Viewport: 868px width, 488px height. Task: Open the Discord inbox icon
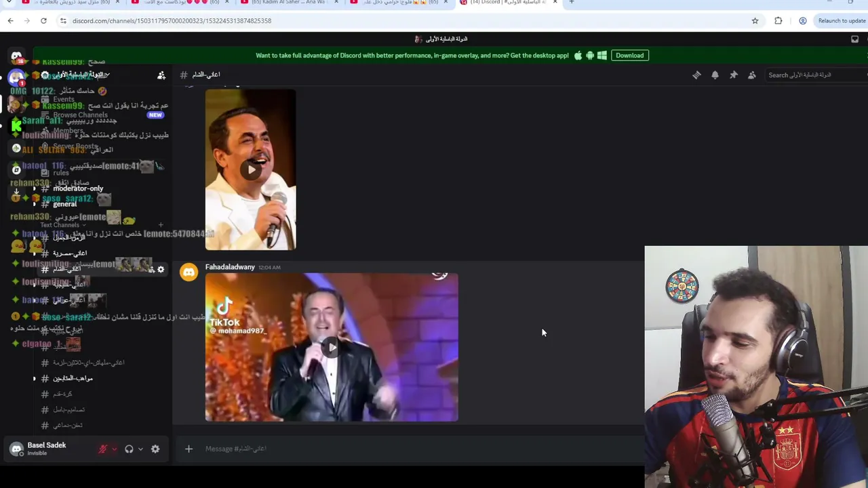point(854,39)
